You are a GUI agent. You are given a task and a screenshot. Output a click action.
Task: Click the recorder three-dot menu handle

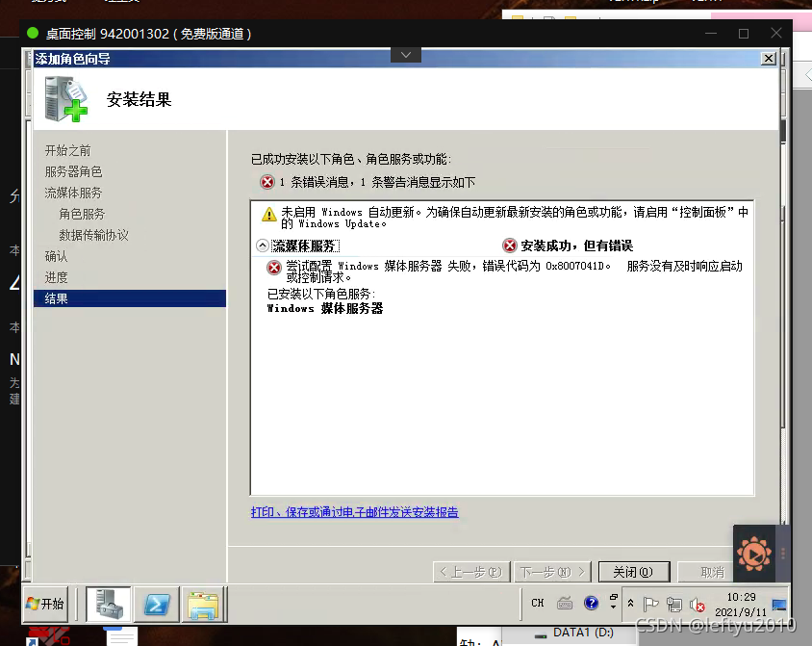click(783, 554)
